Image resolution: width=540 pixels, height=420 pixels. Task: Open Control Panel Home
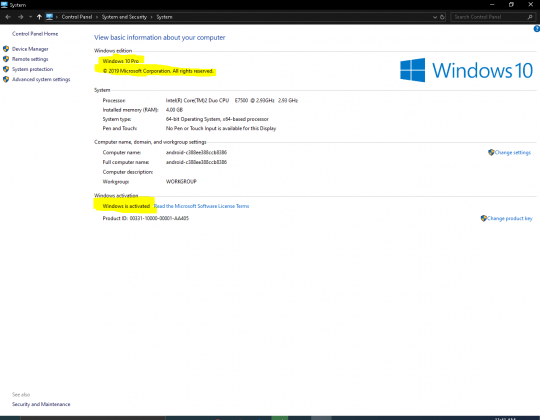pyautogui.click(x=35, y=34)
